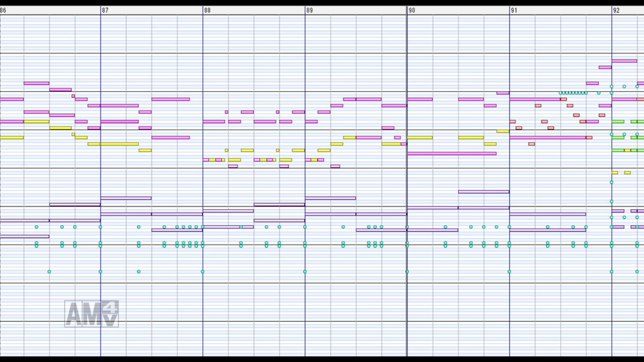Select the highest pink note in measure 92
The height and width of the screenshot is (362, 644).
click(625, 61)
